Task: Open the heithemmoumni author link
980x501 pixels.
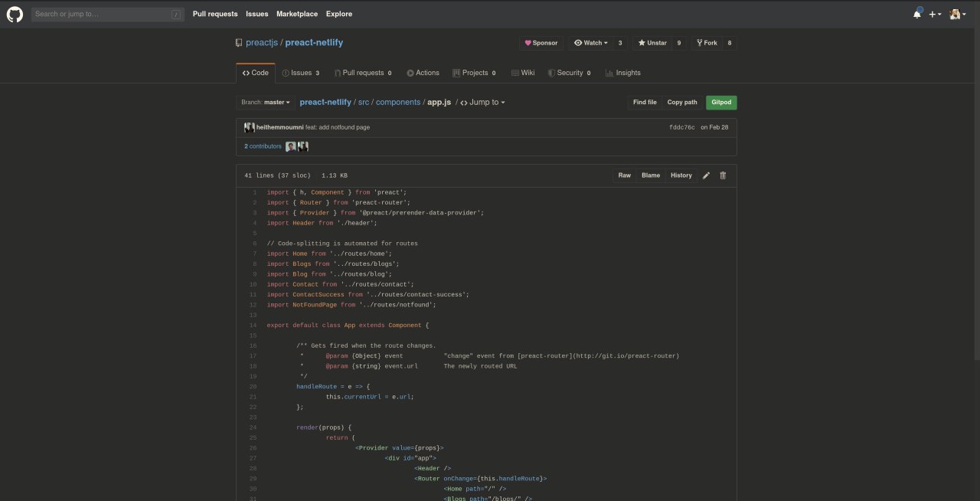Action: point(279,127)
